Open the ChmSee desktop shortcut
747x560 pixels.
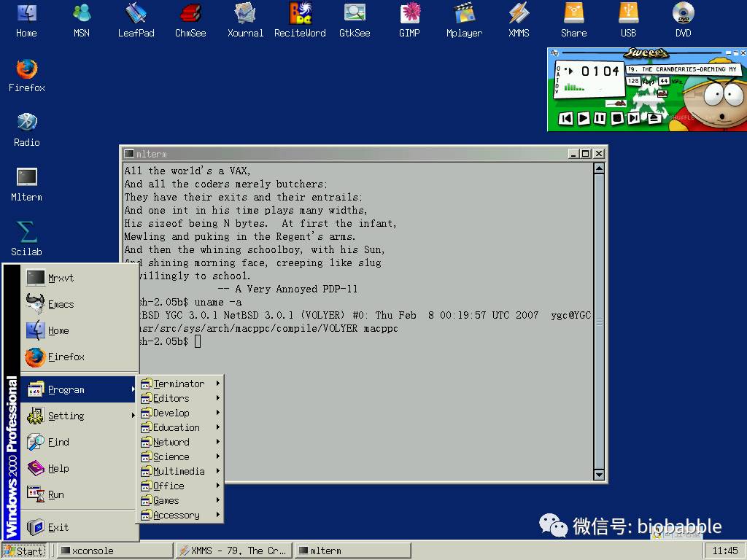(x=190, y=13)
